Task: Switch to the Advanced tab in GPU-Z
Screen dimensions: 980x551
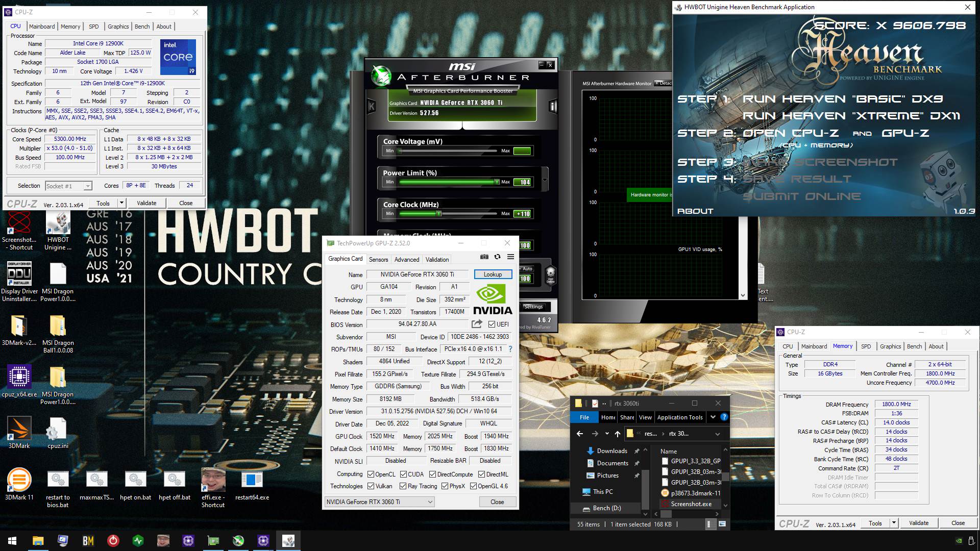Action: point(407,259)
